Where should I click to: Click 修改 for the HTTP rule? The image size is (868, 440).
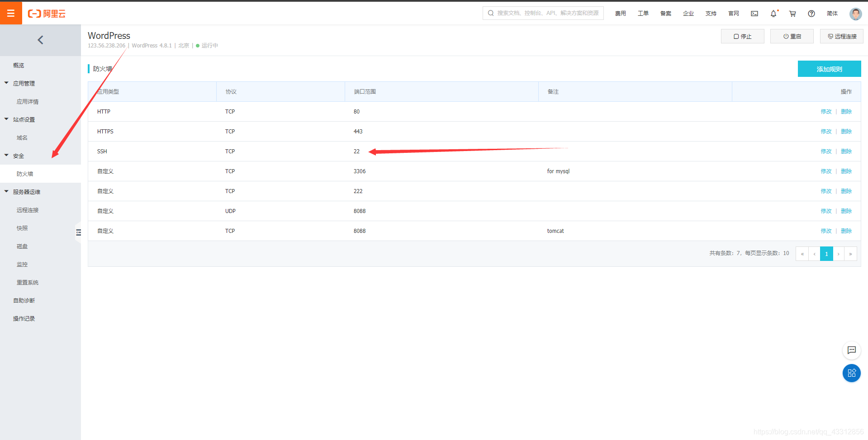(826, 111)
